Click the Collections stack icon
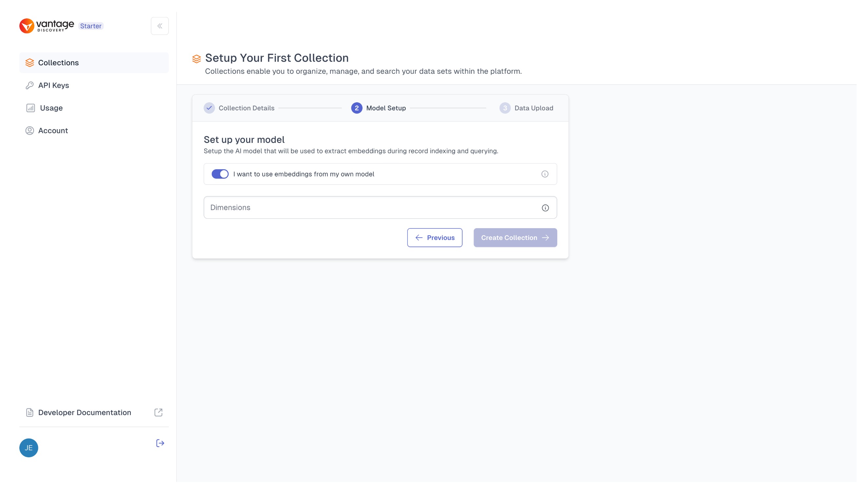Viewport: 868px width, 495px height. (29, 62)
